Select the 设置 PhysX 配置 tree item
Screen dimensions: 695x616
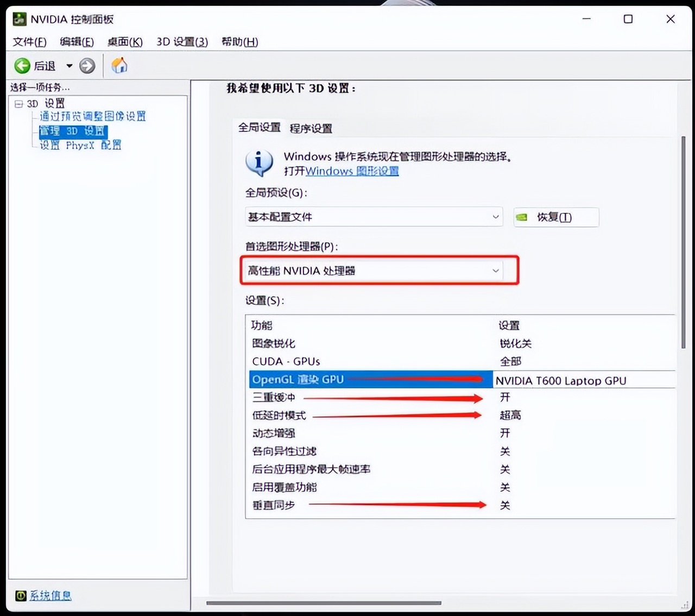(80, 145)
